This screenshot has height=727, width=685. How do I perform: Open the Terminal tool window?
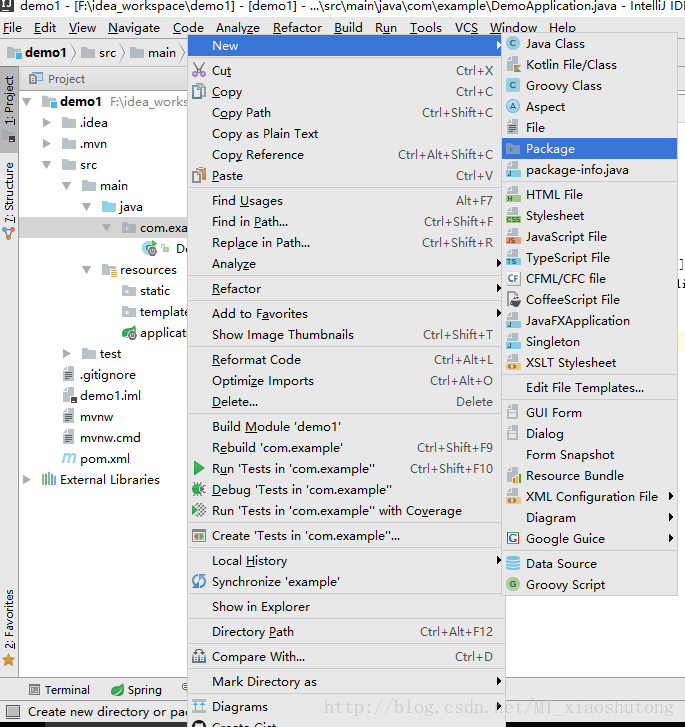[59, 689]
